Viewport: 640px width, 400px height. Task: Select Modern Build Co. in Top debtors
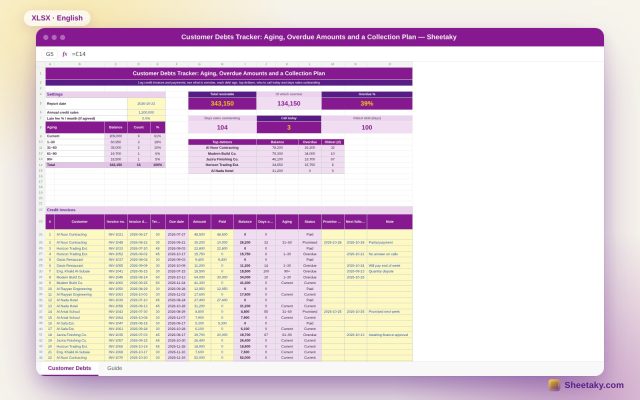pyautogui.click(x=222, y=153)
